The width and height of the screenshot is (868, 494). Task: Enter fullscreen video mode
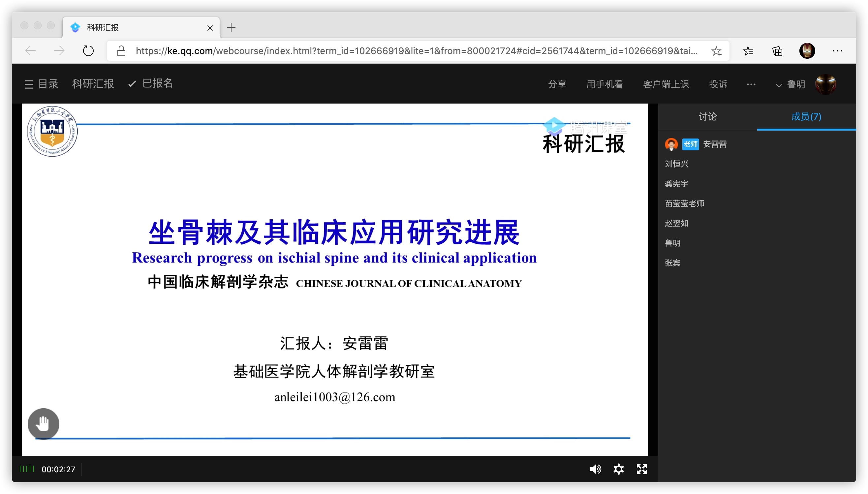pos(641,469)
